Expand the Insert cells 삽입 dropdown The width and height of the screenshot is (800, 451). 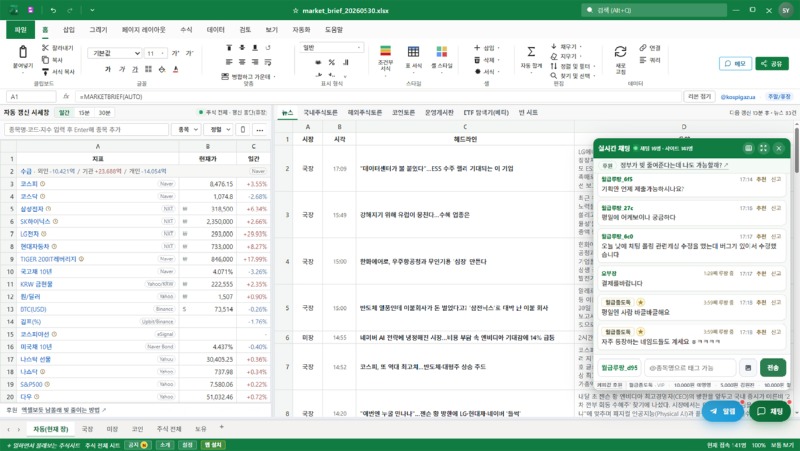coord(487,47)
